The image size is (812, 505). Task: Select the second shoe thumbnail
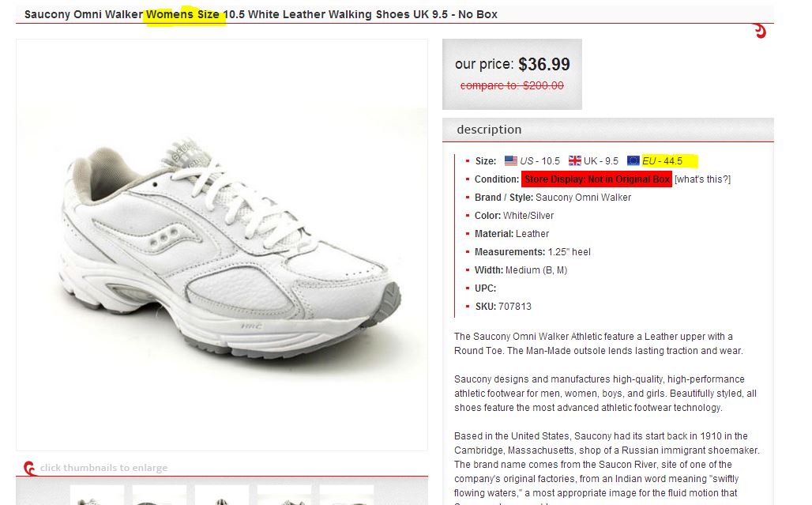point(160,496)
